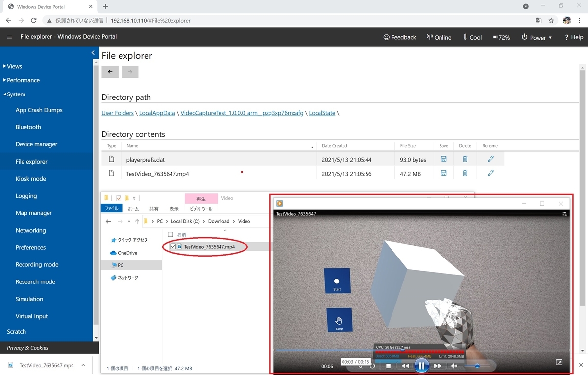Open Virtual Input page
Image resolution: width=588 pixels, height=375 pixels.
[32, 316]
